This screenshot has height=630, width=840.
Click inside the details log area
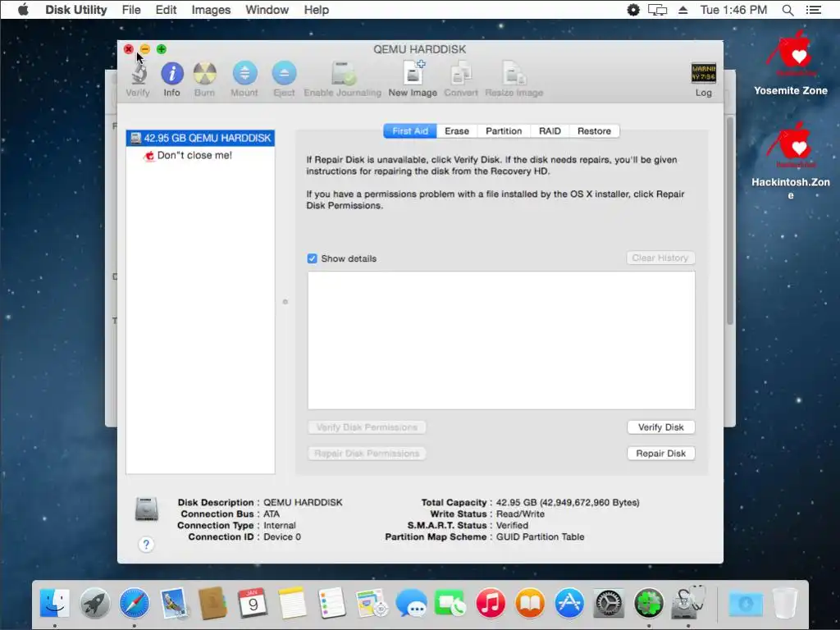pyautogui.click(x=501, y=340)
